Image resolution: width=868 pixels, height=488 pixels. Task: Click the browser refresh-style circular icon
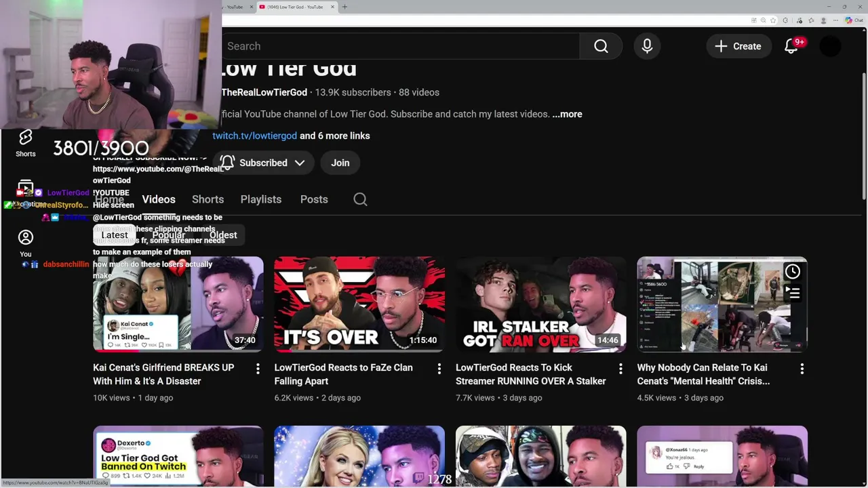[x=785, y=20]
